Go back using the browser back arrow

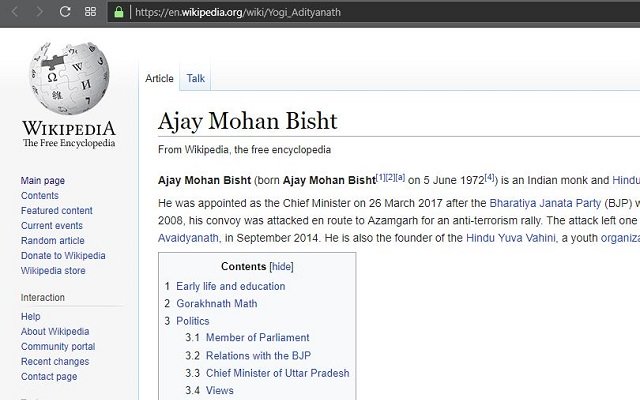[x=15, y=12]
